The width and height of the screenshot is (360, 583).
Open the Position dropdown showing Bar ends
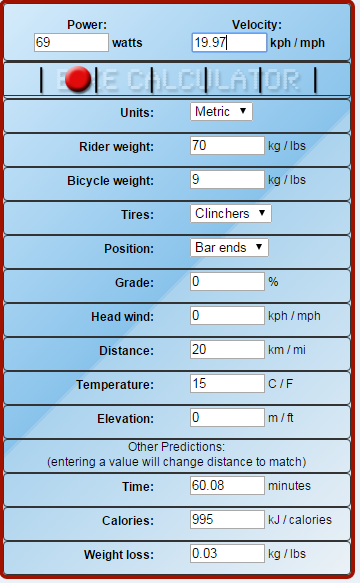click(229, 248)
